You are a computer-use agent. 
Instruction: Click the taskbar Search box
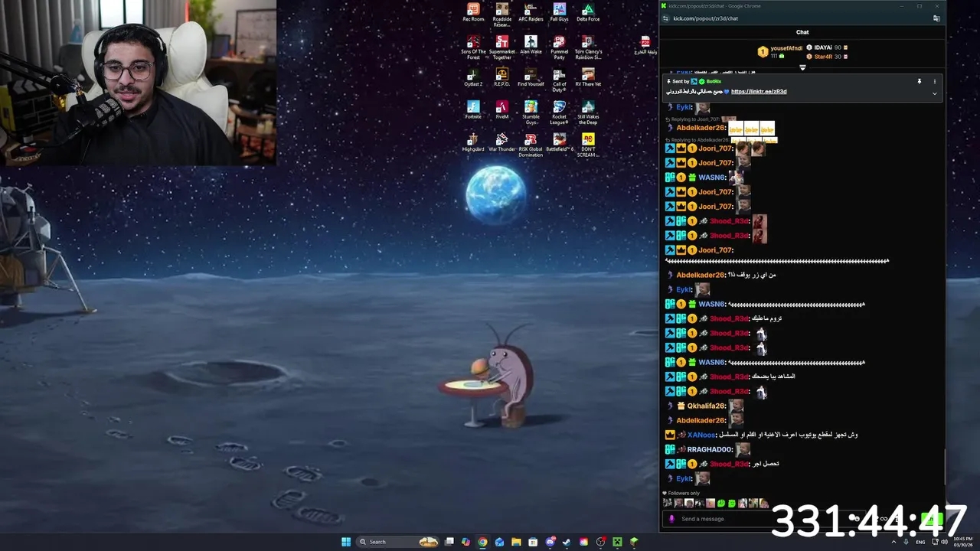(397, 542)
